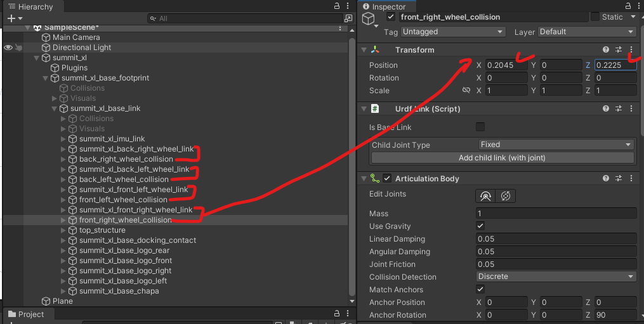Click the second Edit Joints anchor button
644x324 pixels.
pyautogui.click(x=506, y=196)
